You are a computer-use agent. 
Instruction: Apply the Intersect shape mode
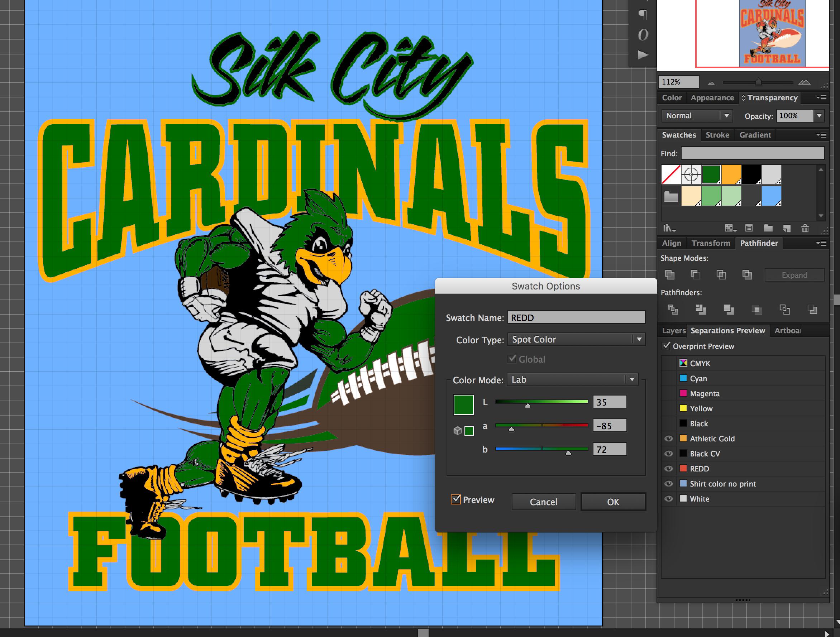point(721,274)
